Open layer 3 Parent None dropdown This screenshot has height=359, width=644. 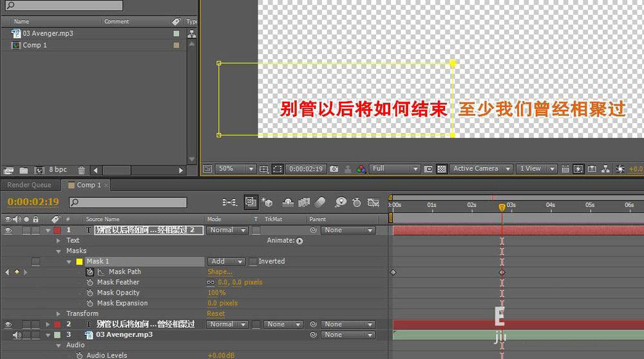click(x=348, y=335)
